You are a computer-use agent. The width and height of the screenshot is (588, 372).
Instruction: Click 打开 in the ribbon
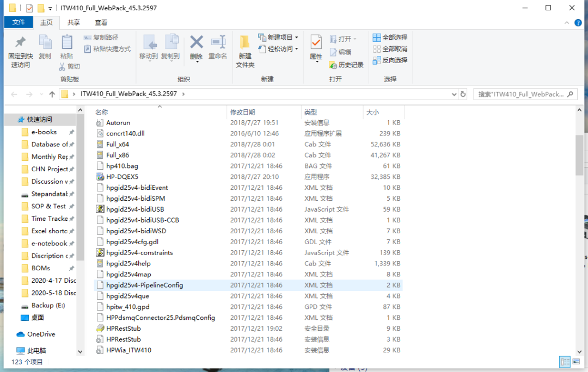(343, 39)
